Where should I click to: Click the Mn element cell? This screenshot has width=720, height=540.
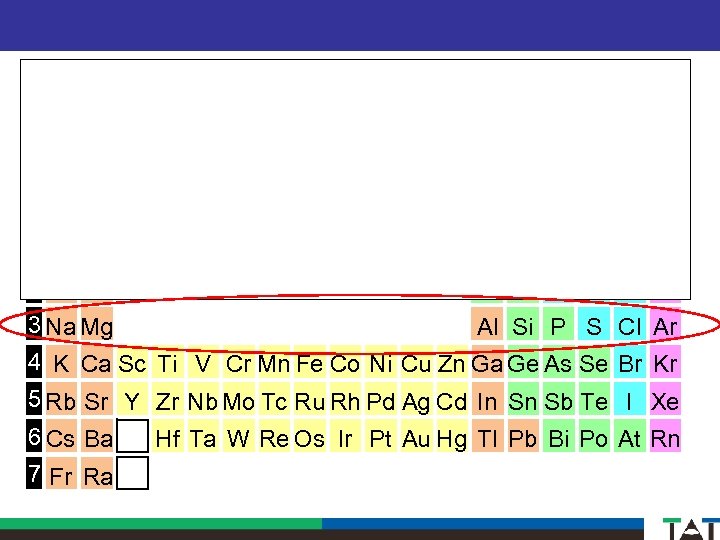[274, 362]
